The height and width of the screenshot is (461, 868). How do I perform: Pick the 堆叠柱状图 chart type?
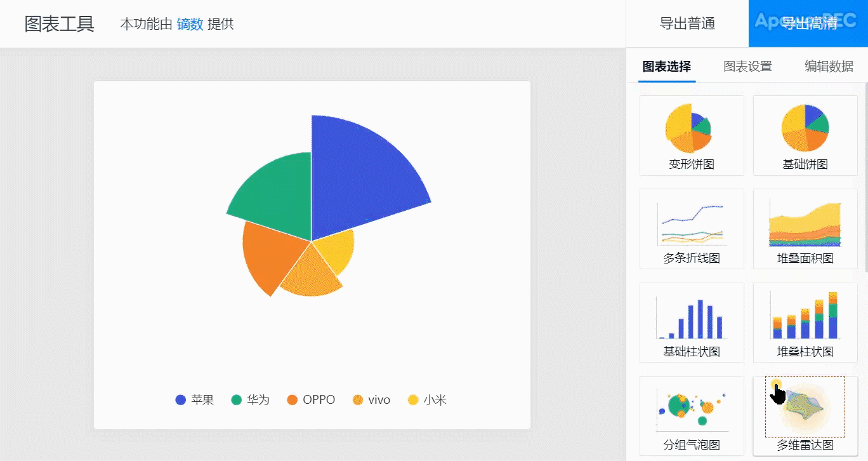[805, 323]
